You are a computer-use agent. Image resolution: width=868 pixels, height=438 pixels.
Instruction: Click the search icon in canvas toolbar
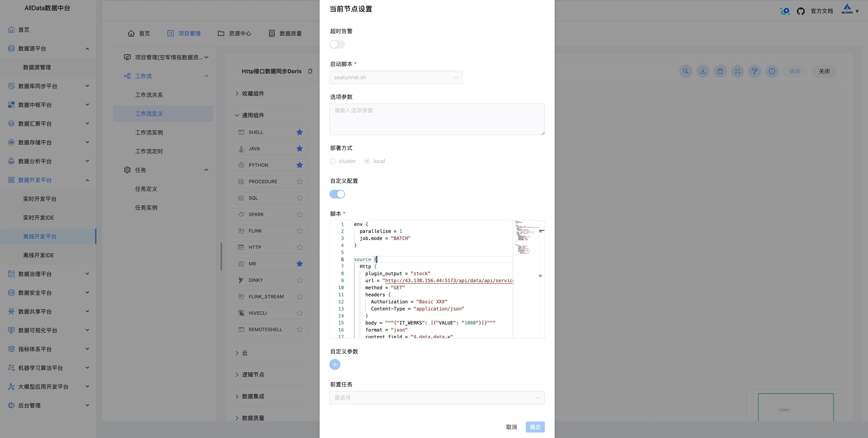pyautogui.click(x=685, y=71)
